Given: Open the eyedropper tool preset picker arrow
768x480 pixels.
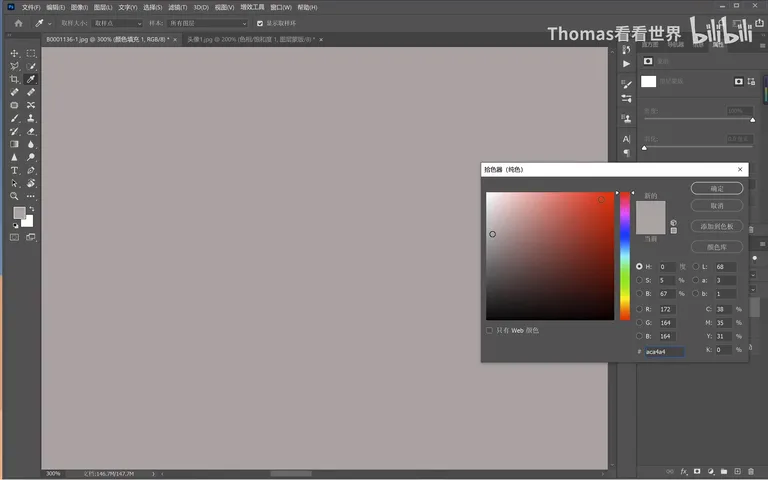Looking at the screenshot, I should point(49,24).
